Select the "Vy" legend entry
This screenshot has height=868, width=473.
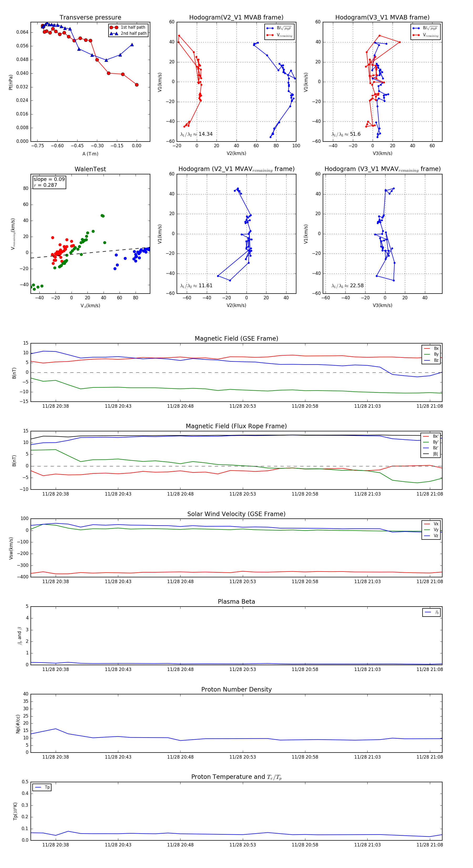point(431,530)
